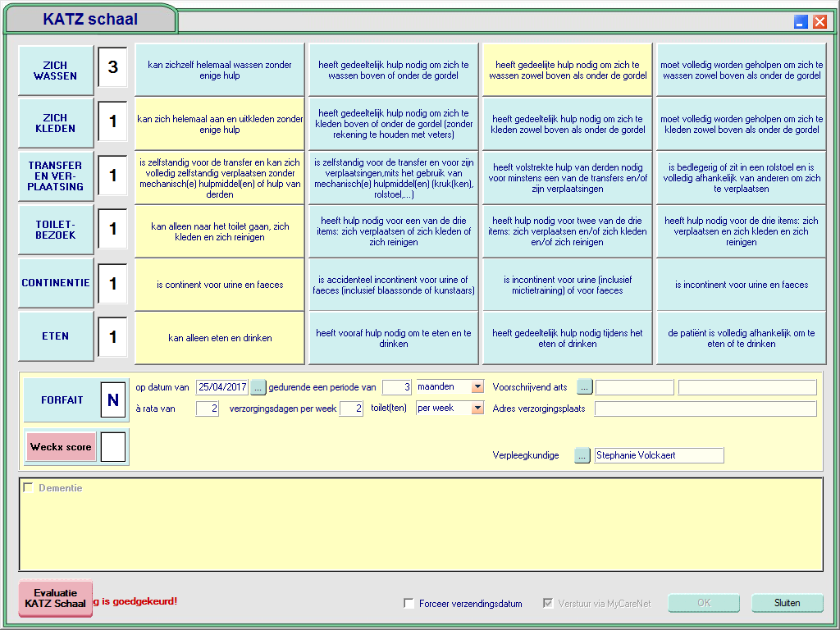Enable Forceer verzendingsdatum checkbox
This screenshot has width=840, height=630.
409,604
